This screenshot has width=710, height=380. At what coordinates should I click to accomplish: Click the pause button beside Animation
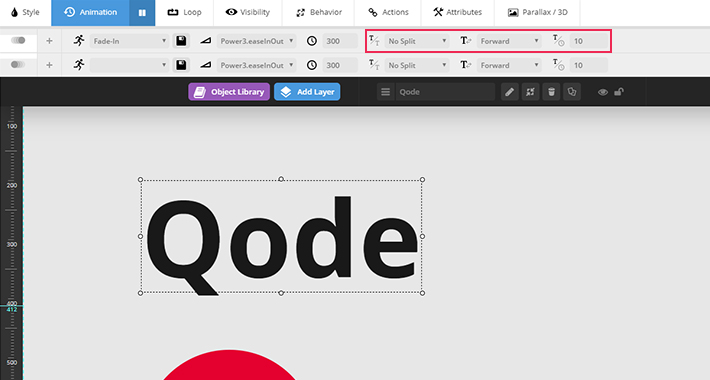point(142,13)
